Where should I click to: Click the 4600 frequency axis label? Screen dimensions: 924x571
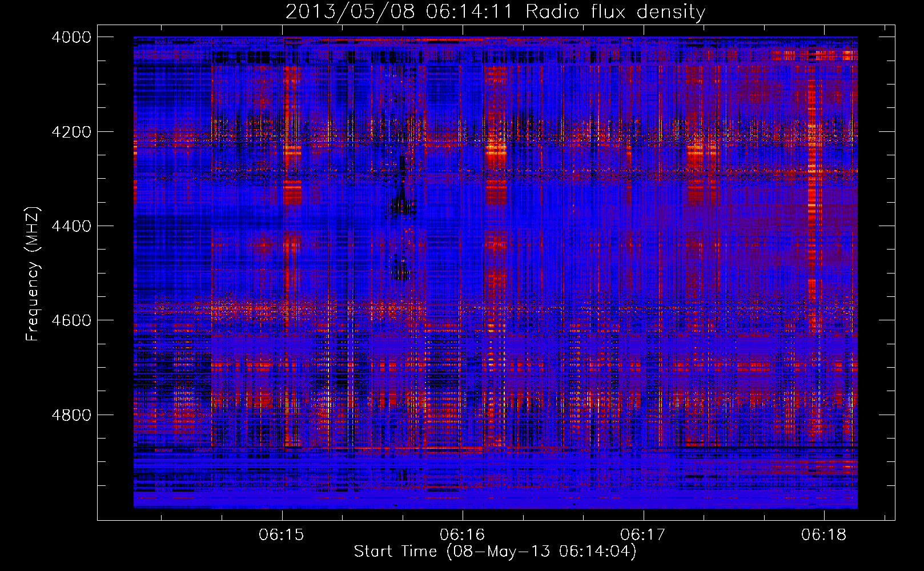click(x=71, y=320)
